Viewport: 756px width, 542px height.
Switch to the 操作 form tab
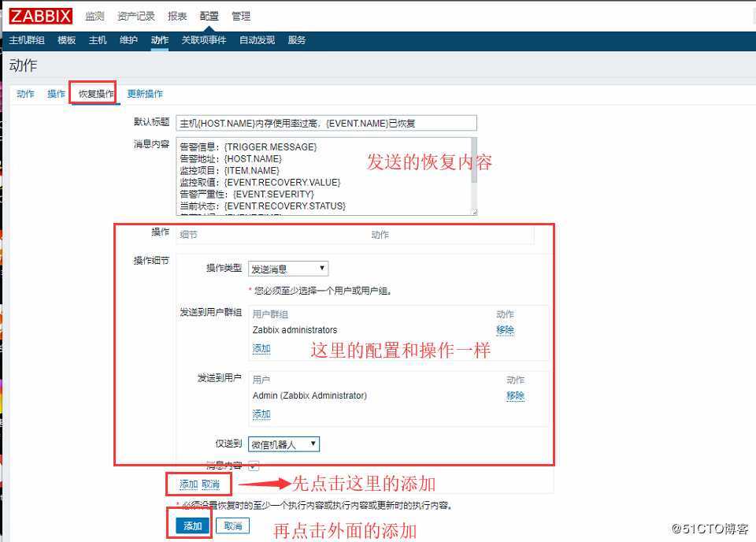pos(56,94)
